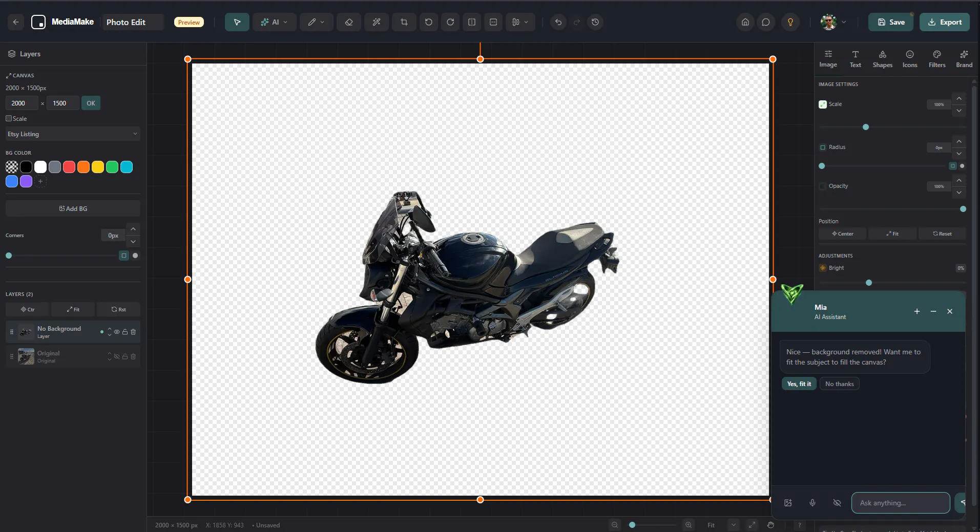Screen dimensions: 980x532
Task: Undo the last action
Action: pyautogui.click(x=558, y=22)
